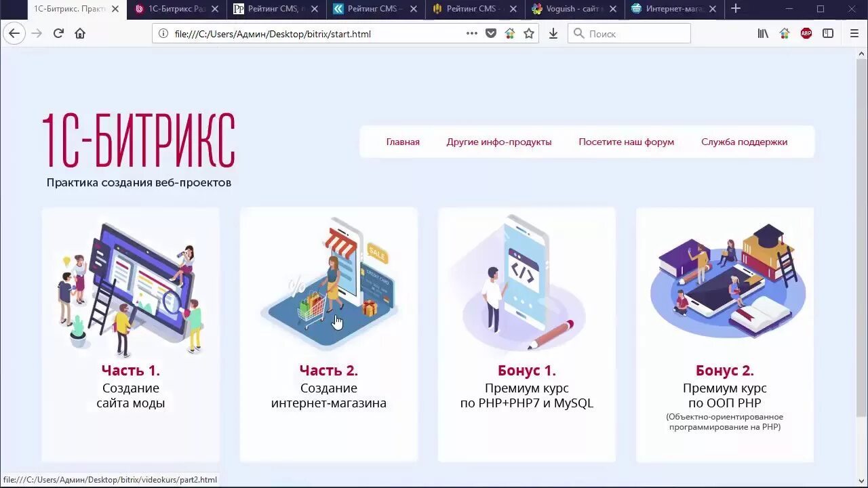Click the vertical page scrollbar thumb
This screenshot has height=488, width=868.
(862, 237)
